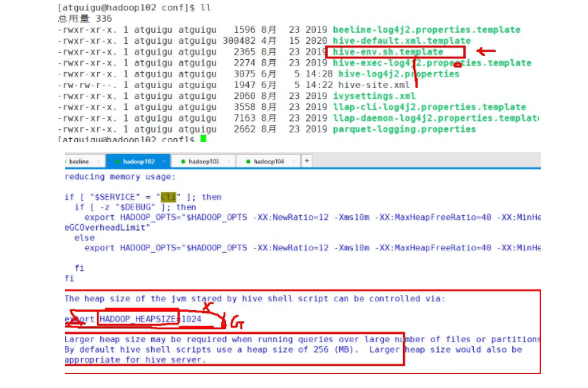Click green status dot on hadoop103 tab
Screen dimensions: 588x388
coord(183,161)
